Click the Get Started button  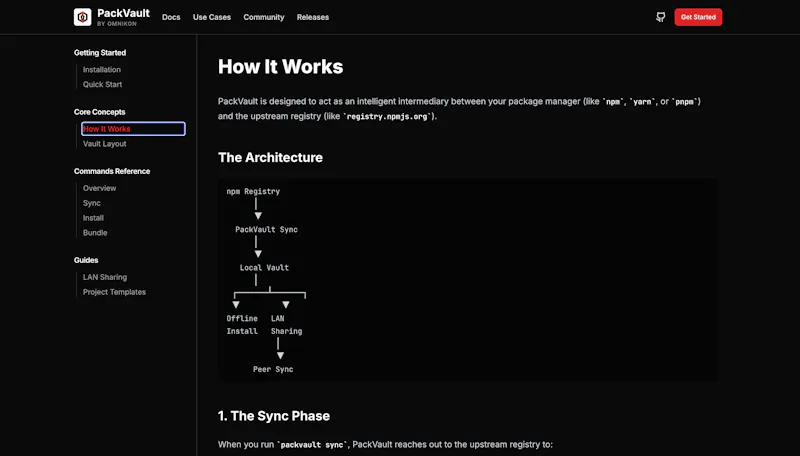click(x=698, y=17)
